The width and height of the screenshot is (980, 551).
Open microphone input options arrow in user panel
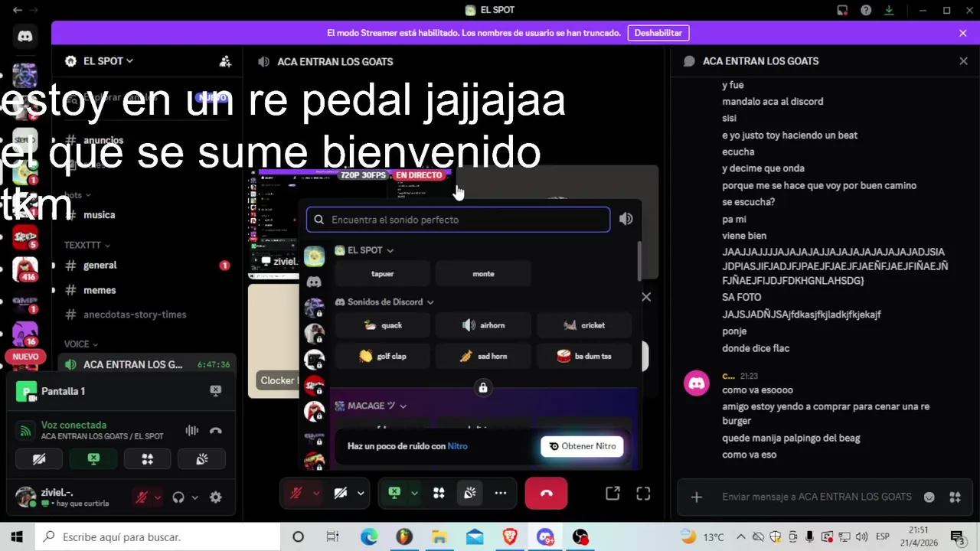157,497
